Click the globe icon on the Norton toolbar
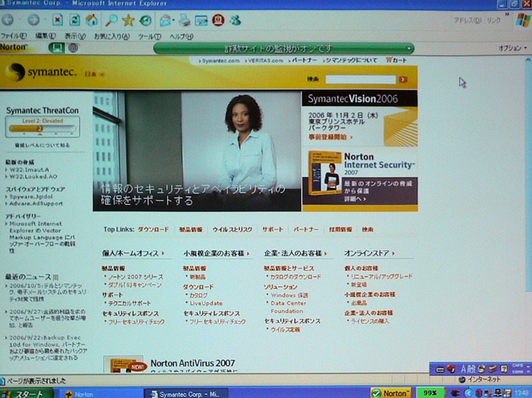The image size is (532, 398). pyautogui.click(x=73, y=47)
